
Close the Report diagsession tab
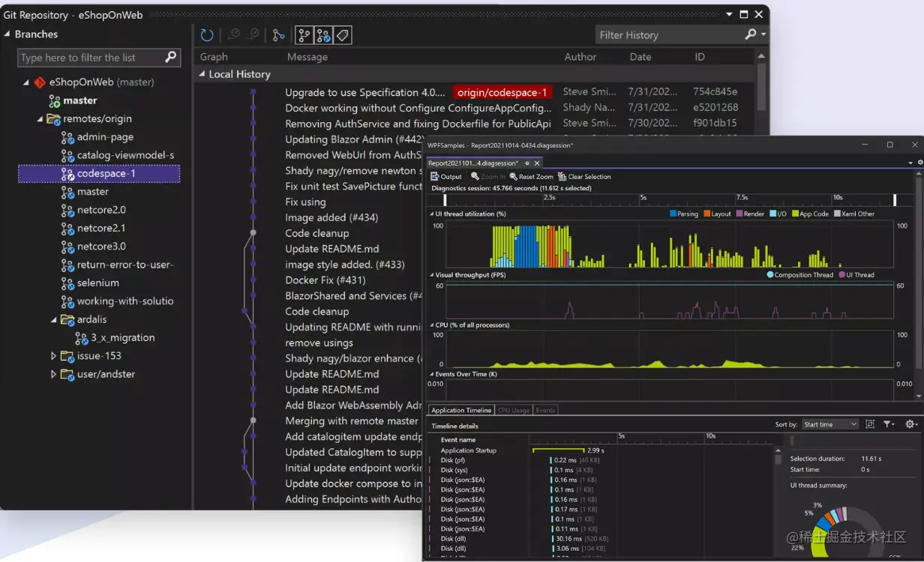pyautogui.click(x=536, y=163)
